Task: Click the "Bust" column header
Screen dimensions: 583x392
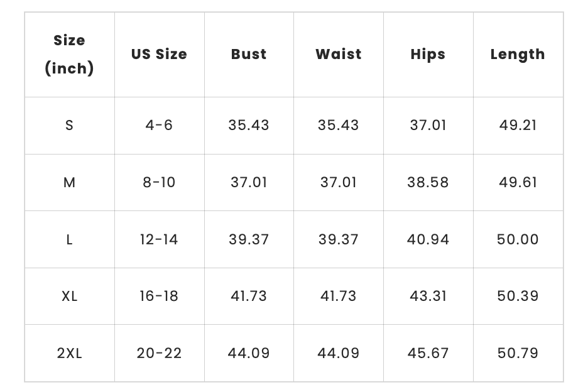Action: (249, 54)
